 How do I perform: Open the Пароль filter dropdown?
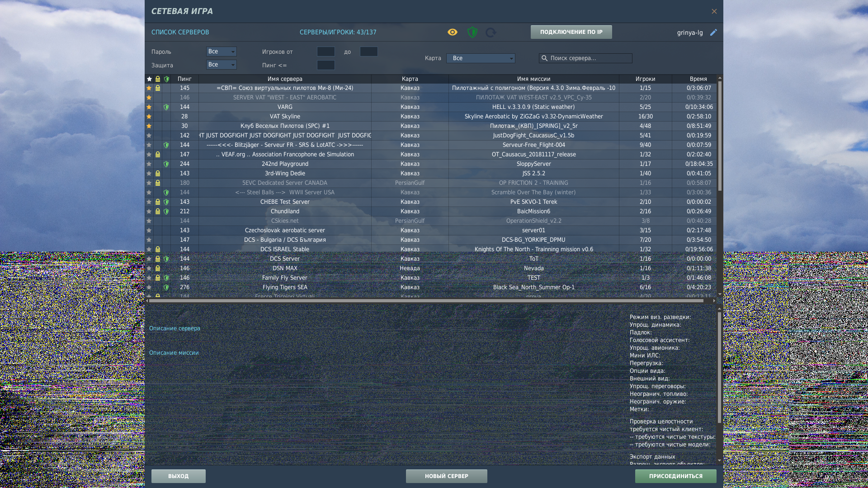[x=221, y=52]
